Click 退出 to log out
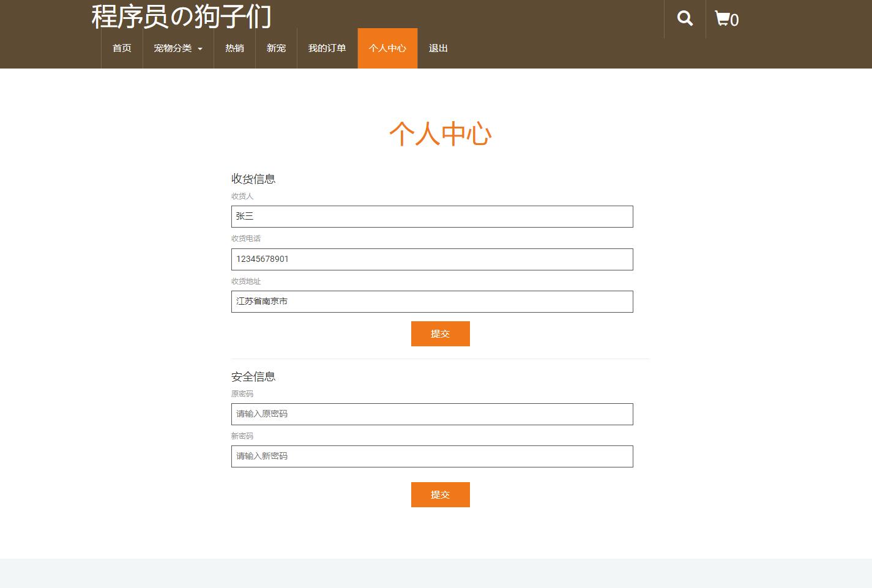872x588 pixels. pyautogui.click(x=438, y=48)
